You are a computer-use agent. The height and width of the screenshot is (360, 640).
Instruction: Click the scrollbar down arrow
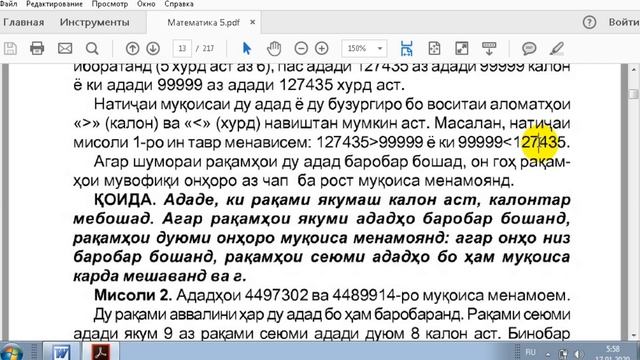coord(634,336)
